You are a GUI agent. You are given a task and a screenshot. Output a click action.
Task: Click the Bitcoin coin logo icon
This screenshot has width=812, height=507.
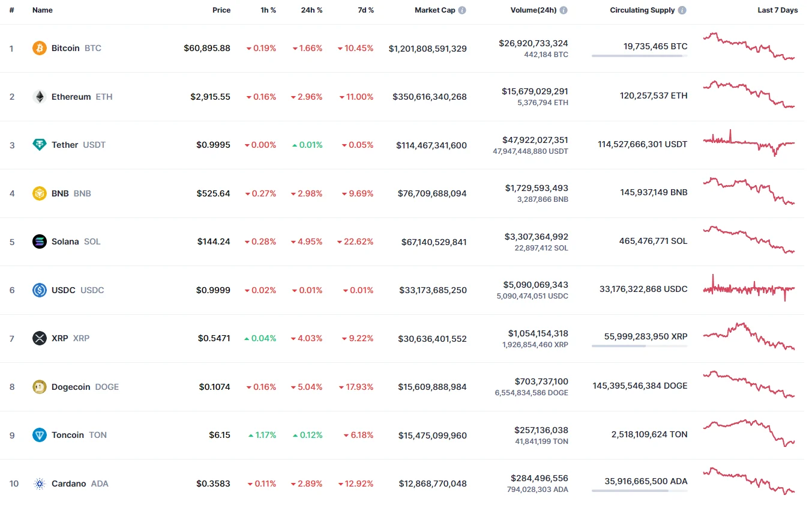tap(39, 48)
